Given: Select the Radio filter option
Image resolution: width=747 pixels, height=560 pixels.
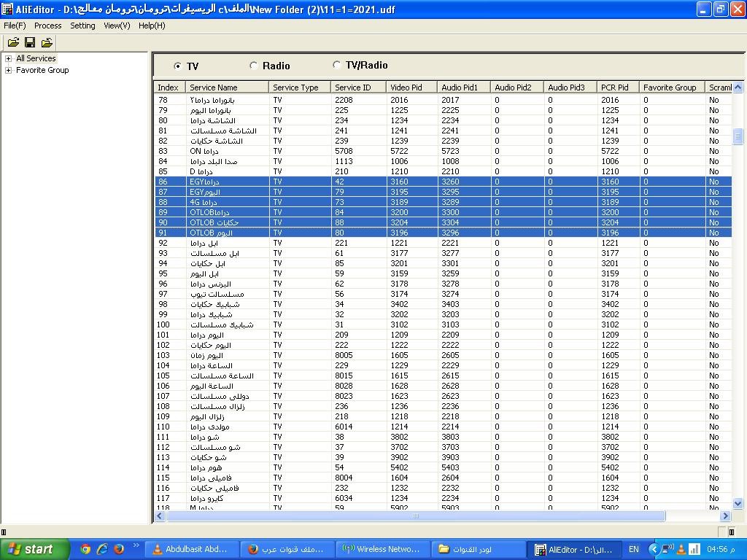Looking at the screenshot, I should (x=254, y=66).
